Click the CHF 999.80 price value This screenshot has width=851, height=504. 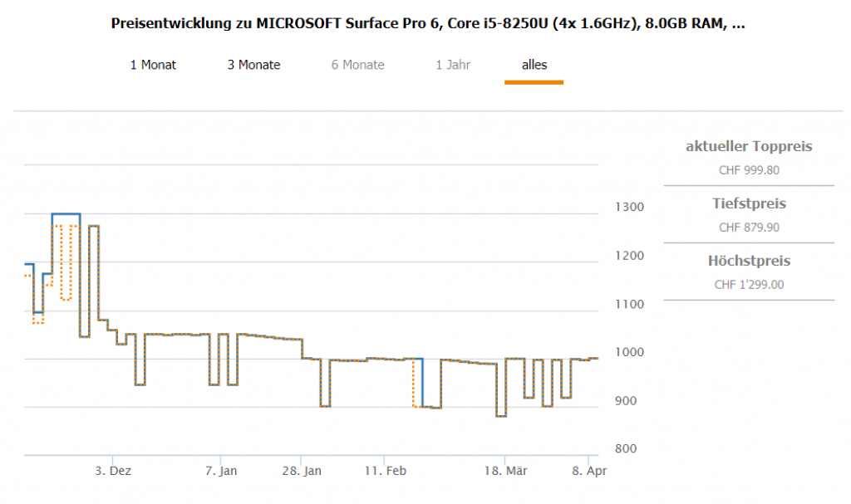click(749, 170)
